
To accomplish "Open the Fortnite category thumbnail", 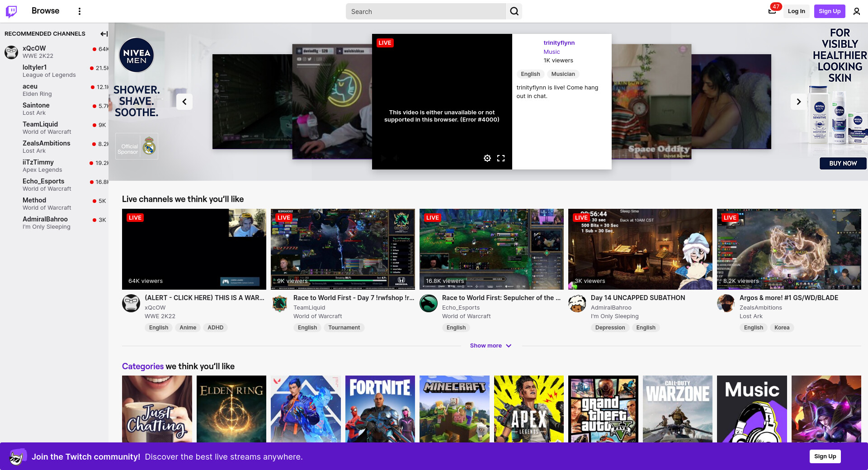I will click(380, 409).
